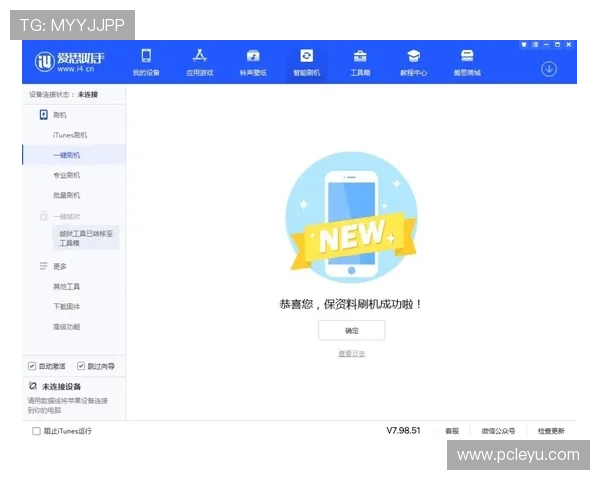Click the 确定 confirm button
The width and height of the screenshot is (600, 480).
click(352, 330)
